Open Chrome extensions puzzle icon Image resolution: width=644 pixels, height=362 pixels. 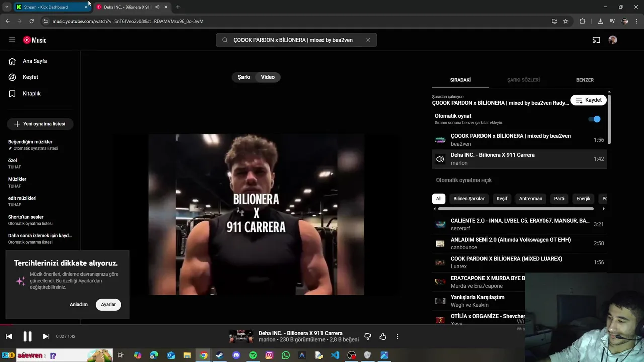click(x=583, y=21)
